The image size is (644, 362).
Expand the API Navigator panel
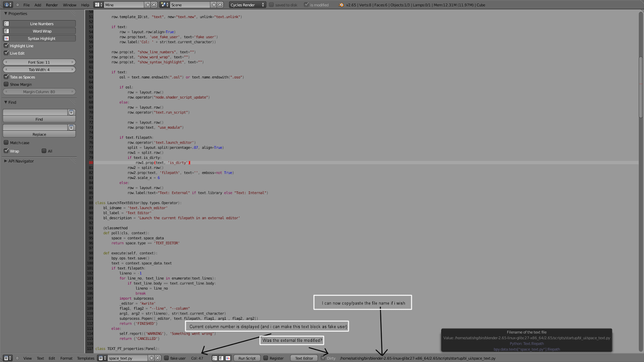click(x=19, y=161)
